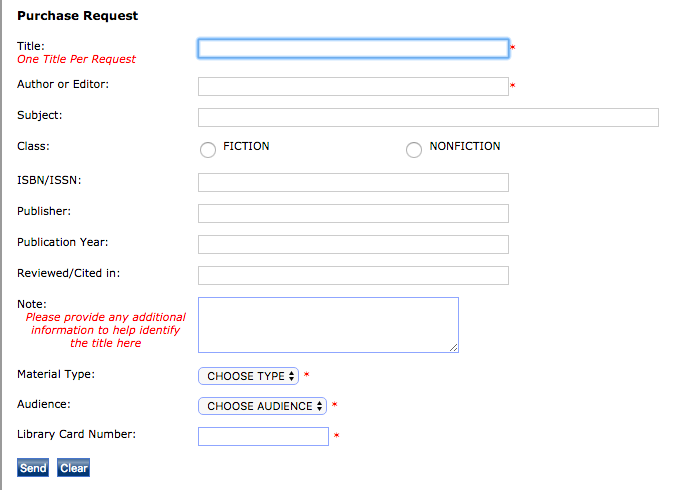Click the Material Type label

(56, 374)
